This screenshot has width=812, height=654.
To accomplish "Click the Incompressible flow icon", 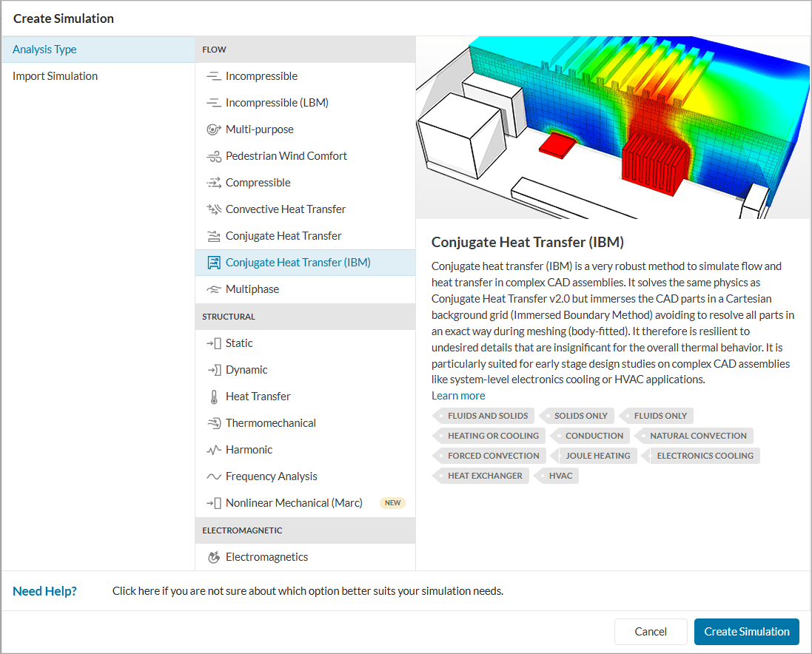I will [x=213, y=76].
